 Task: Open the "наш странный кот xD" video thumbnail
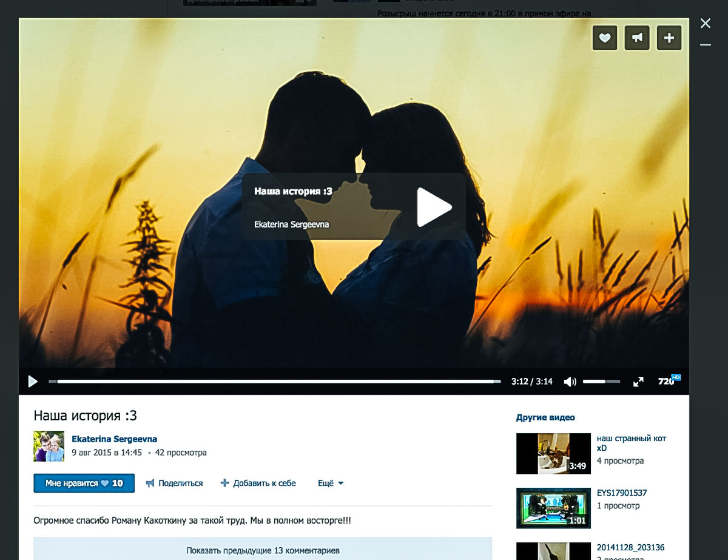coord(553,453)
